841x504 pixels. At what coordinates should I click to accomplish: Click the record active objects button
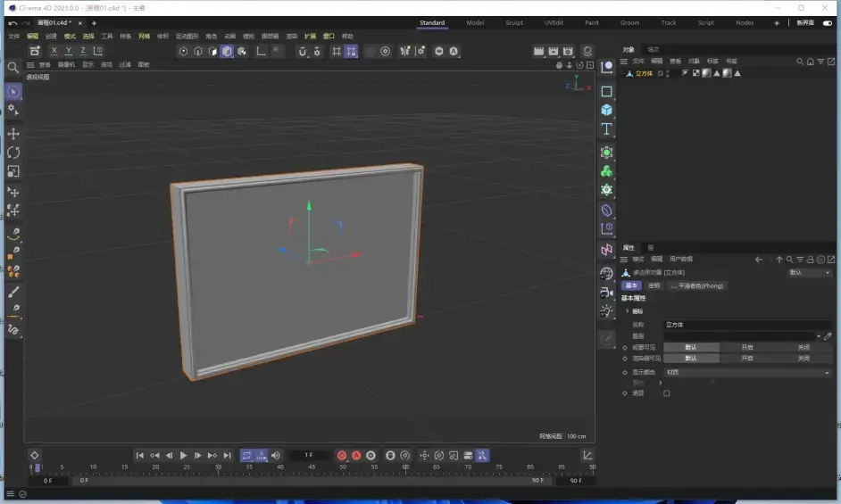coord(341,455)
